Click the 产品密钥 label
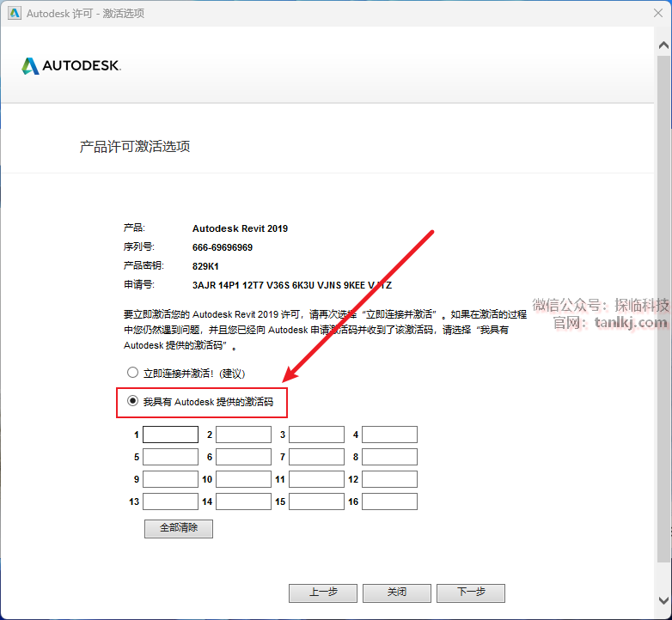 [144, 266]
